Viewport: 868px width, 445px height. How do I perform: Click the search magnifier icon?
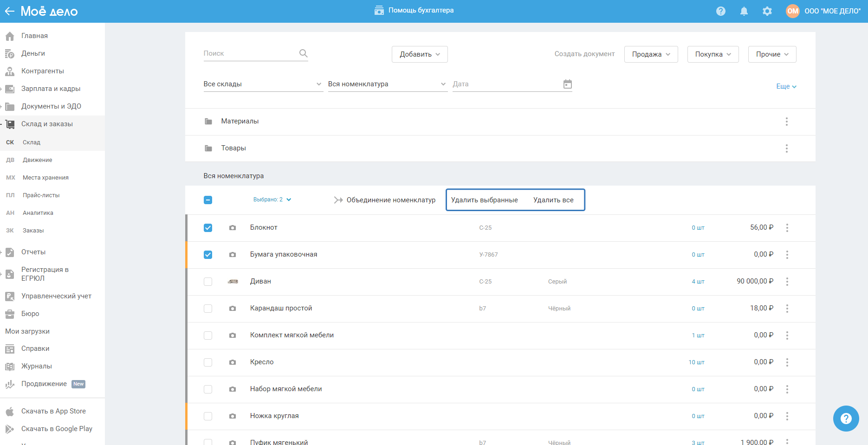pyautogui.click(x=303, y=53)
